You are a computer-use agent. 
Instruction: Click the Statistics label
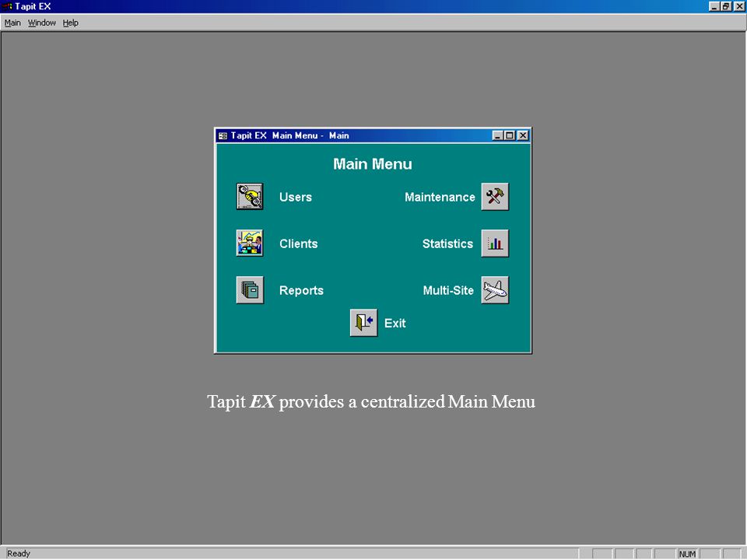pos(448,243)
